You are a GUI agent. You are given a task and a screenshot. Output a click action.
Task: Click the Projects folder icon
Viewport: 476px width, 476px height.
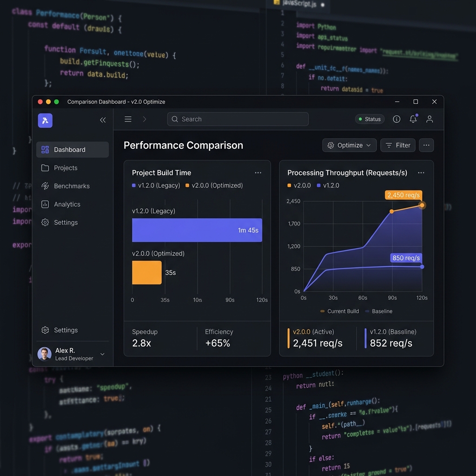(45, 168)
